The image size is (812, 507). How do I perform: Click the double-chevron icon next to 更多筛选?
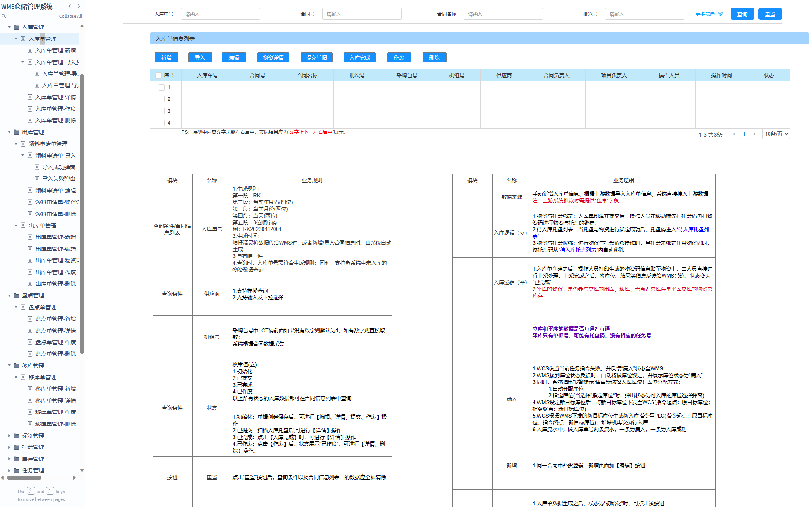tap(721, 14)
